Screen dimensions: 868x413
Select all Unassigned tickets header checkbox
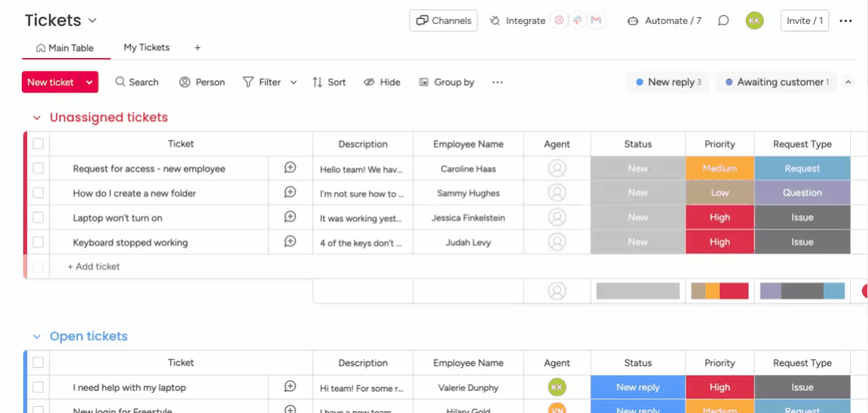pyautogui.click(x=38, y=144)
